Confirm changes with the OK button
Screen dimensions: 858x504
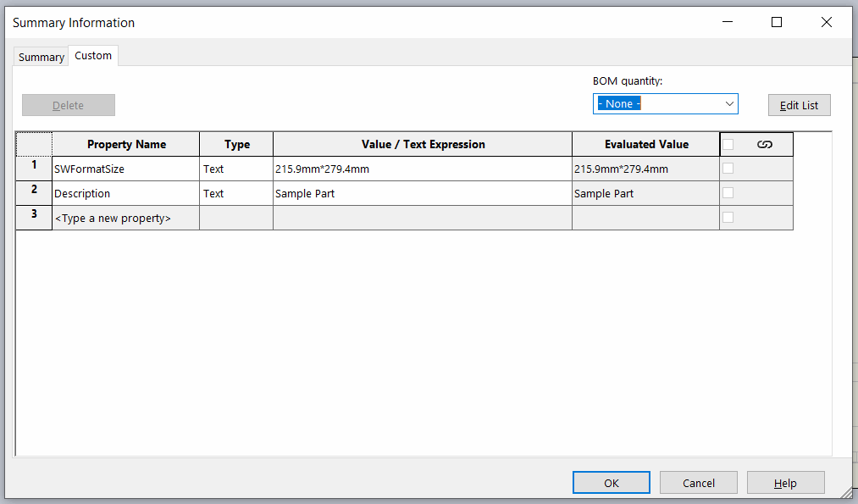pyautogui.click(x=611, y=481)
